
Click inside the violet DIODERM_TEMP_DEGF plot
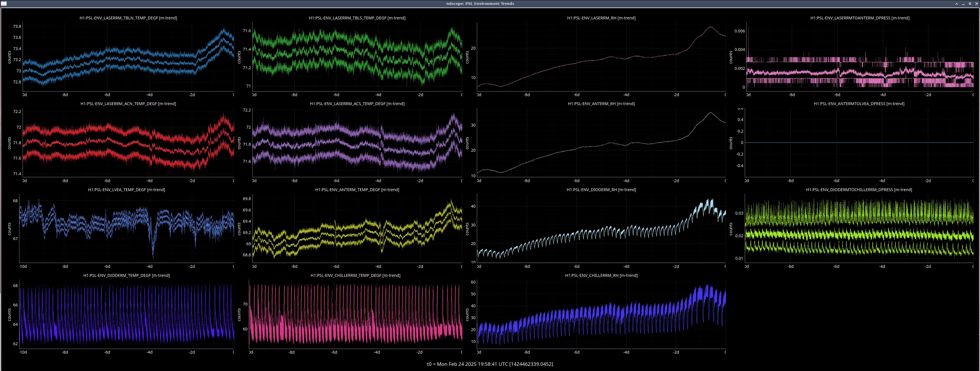click(x=126, y=314)
